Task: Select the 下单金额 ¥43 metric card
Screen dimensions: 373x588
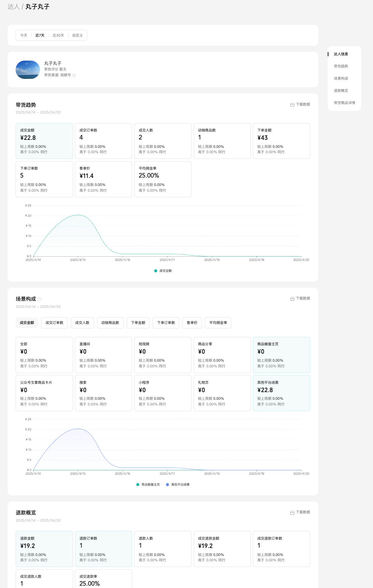Action: 281,141
